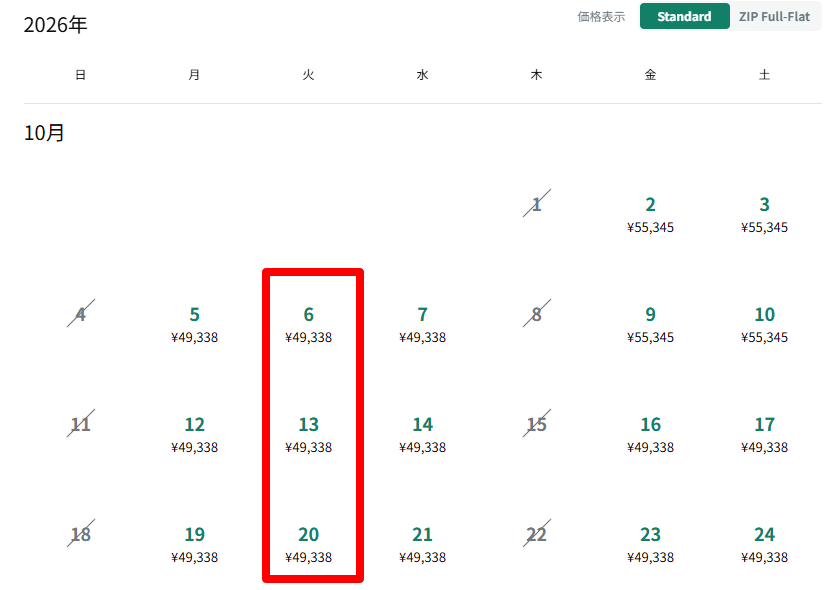Select Saturday October 24 date

[x=764, y=544]
